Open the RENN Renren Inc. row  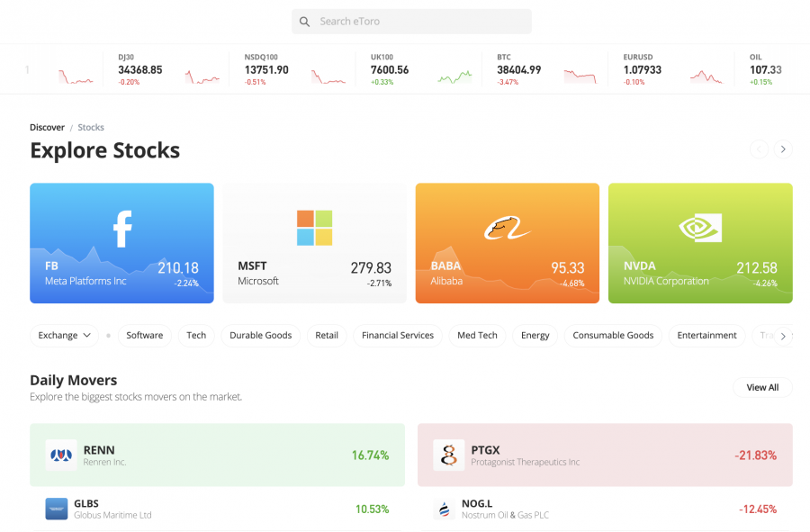218,455
